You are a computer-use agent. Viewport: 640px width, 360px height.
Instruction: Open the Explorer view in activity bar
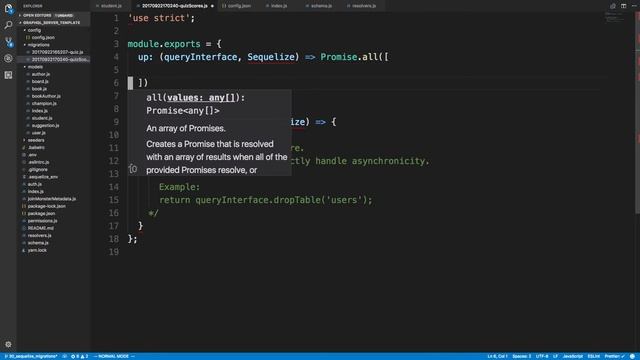click(x=8, y=8)
